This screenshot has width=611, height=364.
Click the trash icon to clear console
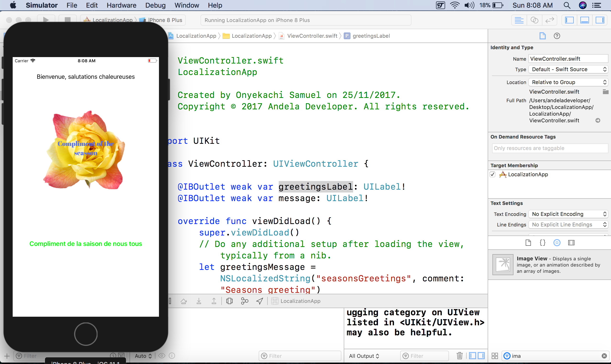(459, 356)
